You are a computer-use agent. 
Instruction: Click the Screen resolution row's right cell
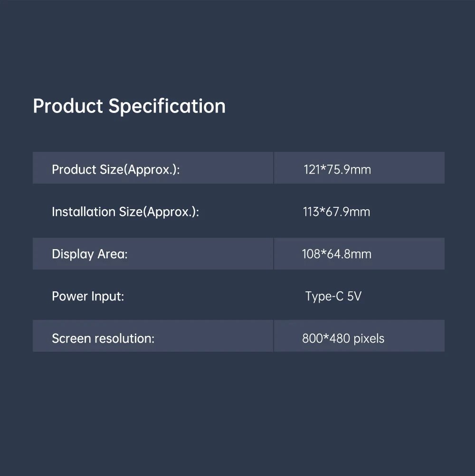(359, 336)
